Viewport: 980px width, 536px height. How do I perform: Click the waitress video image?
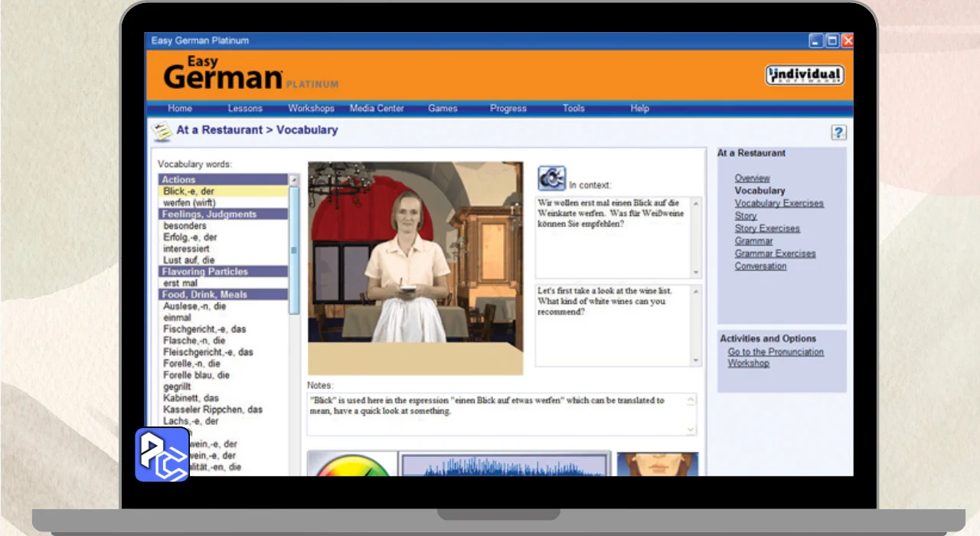[416, 268]
